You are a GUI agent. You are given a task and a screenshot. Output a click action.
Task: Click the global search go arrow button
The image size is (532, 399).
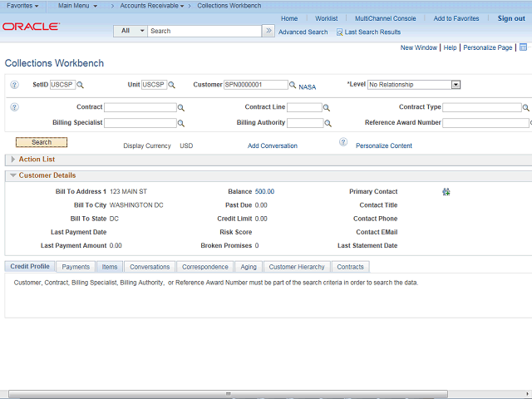click(268, 31)
